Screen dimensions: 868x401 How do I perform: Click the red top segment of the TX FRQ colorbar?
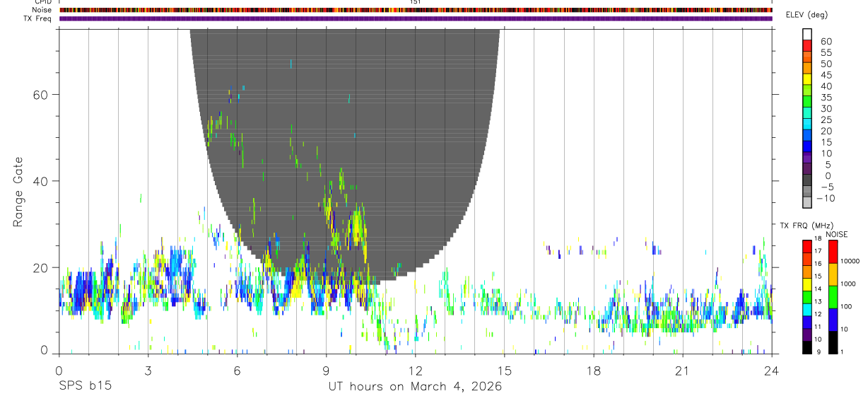coord(807,246)
